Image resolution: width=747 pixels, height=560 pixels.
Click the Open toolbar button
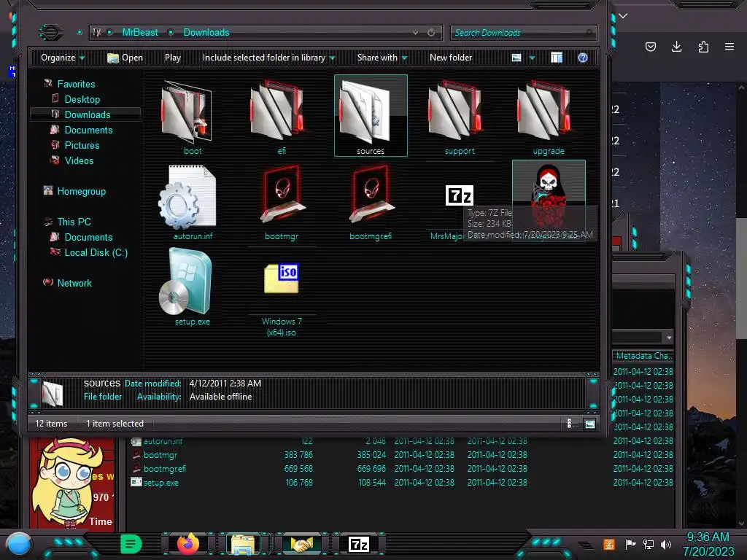pos(125,58)
